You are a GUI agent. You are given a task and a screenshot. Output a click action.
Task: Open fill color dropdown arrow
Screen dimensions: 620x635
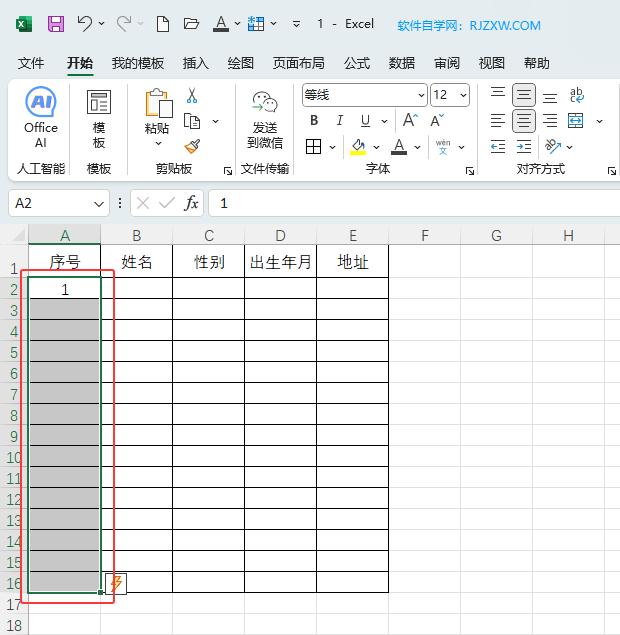click(377, 147)
